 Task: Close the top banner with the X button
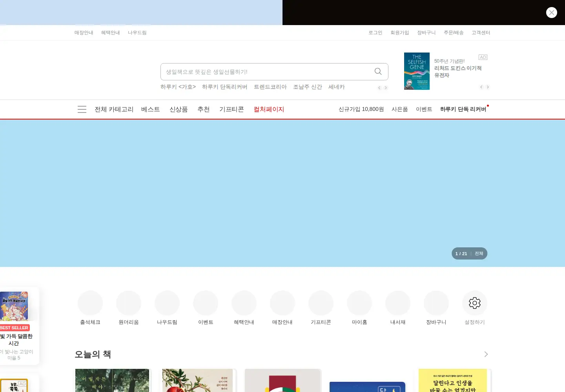click(551, 13)
